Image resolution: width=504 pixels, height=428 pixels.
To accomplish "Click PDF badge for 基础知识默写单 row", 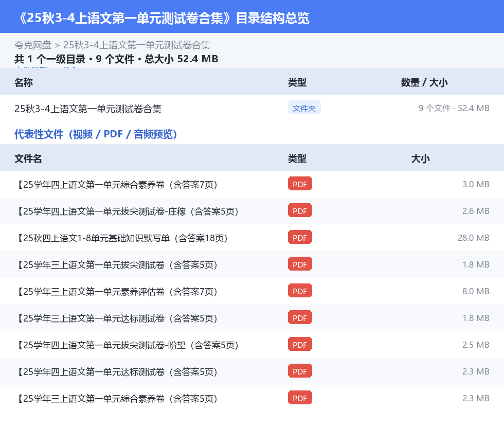I will (x=300, y=237).
